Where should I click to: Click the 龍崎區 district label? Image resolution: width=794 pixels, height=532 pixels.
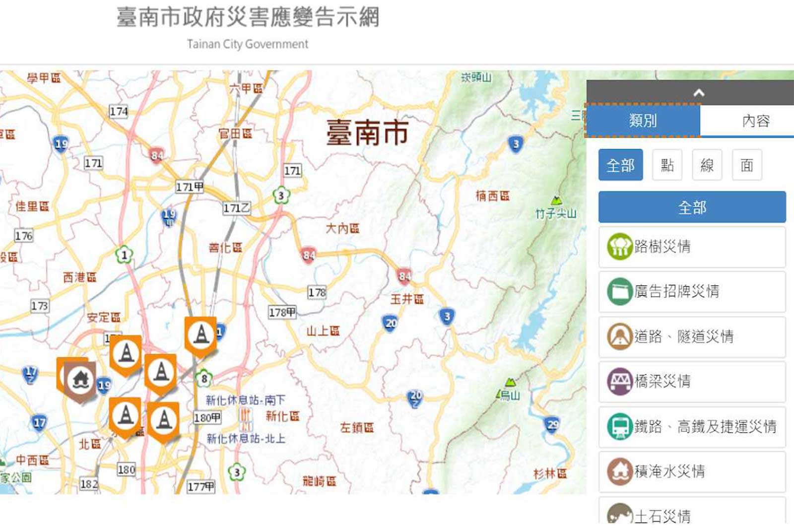point(319,481)
